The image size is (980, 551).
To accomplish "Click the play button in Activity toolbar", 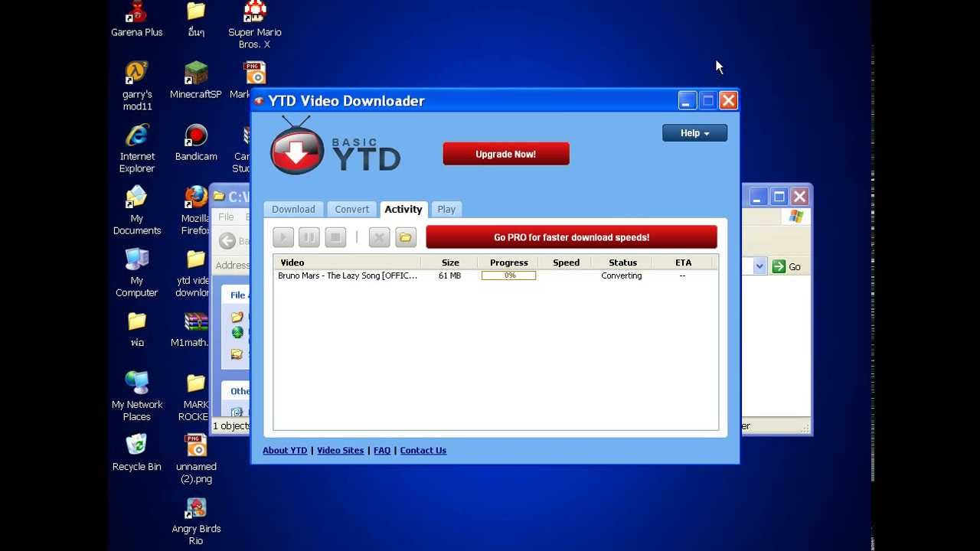I will coord(283,237).
